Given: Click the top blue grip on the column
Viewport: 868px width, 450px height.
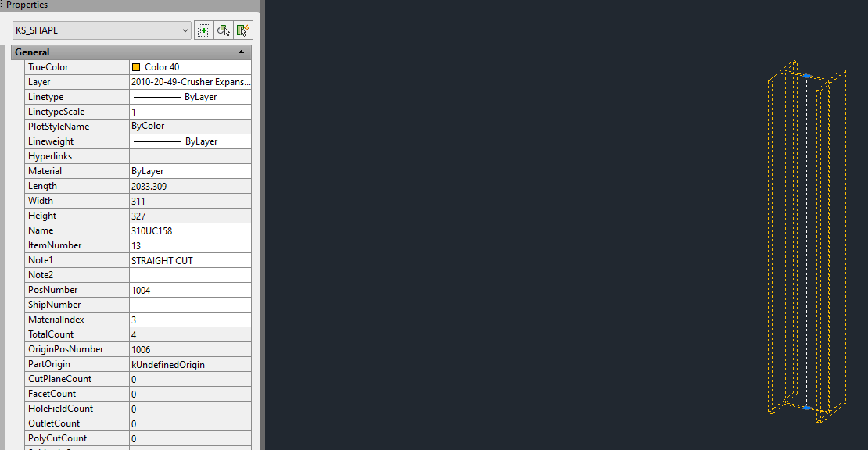Looking at the screenshot, I should tap(807, 76).
